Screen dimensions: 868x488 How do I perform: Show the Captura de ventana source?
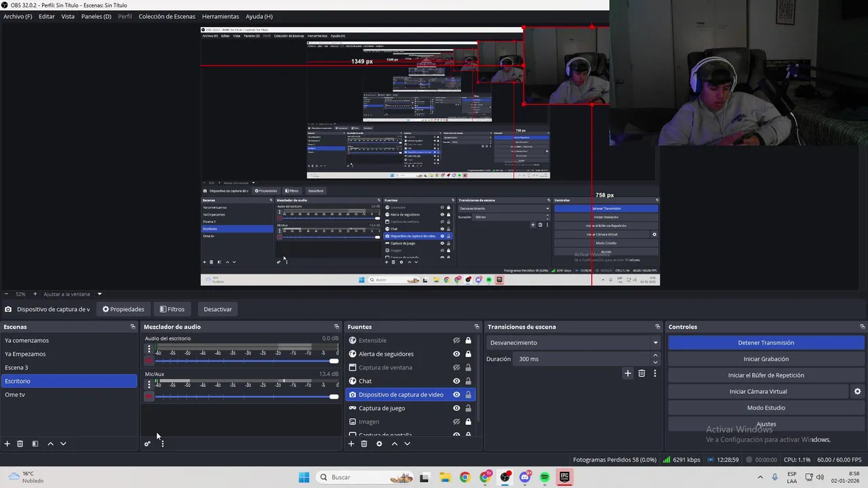coord(456,367)
